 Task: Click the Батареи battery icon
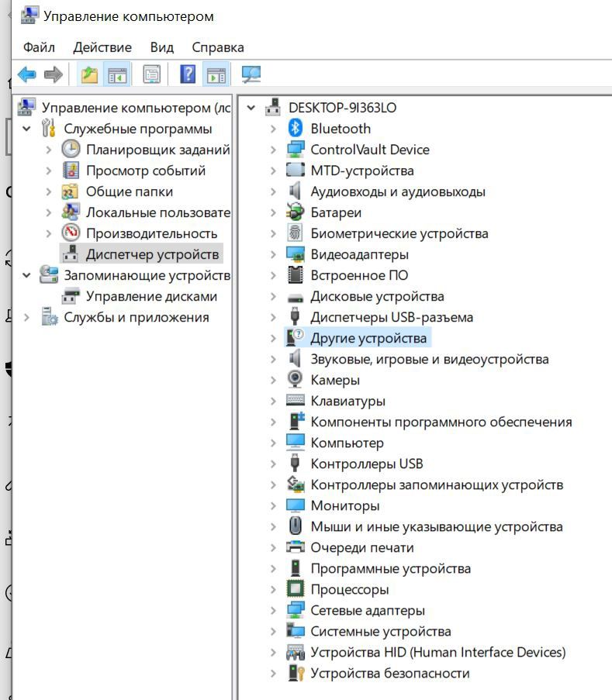(295, 212)
